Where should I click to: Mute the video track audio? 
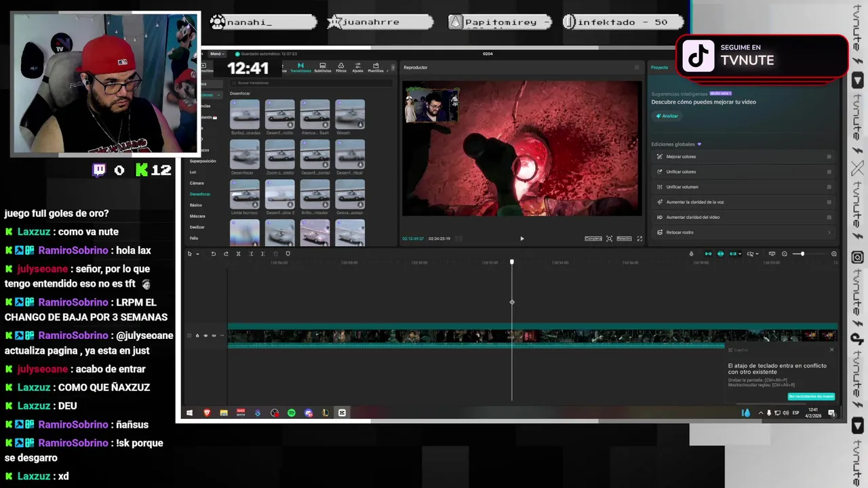pos(214,335)
